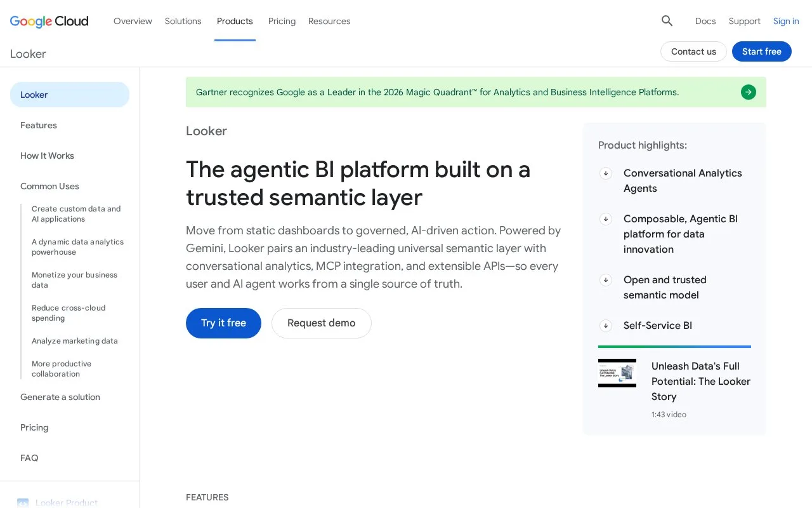Image resolution: width=812 pixels, height=508 pixels.
Task: Click the green arrow in Gartner banner
Action: pyautogui.click(x=749, y=92)
